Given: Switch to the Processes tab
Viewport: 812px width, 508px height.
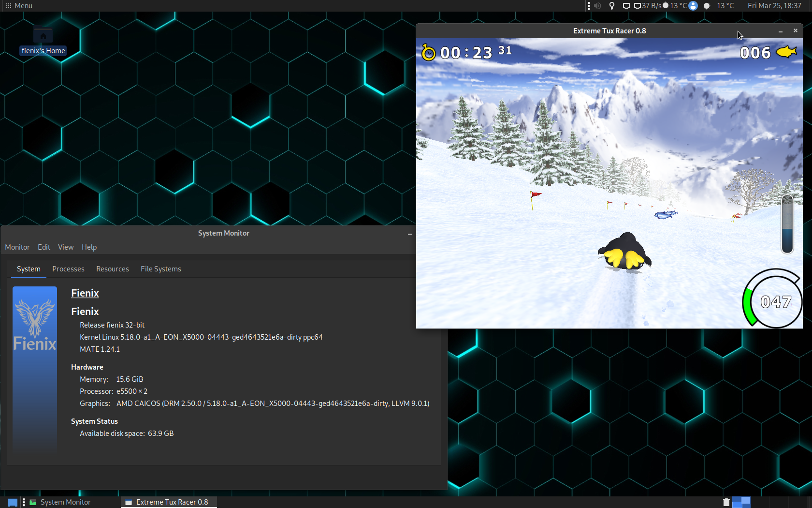Looking at the screenshot, I should tap(68, 269).
